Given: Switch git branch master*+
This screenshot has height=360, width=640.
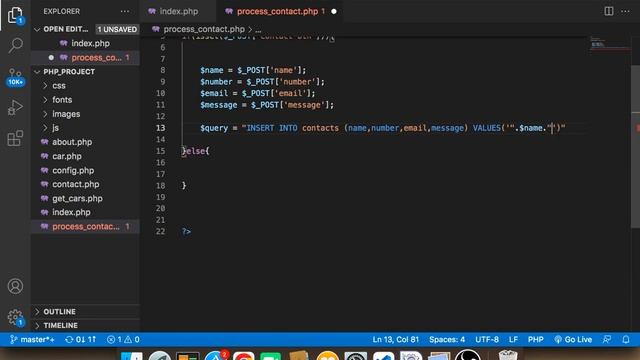Looking at the screenshot, I should point(32,340).
